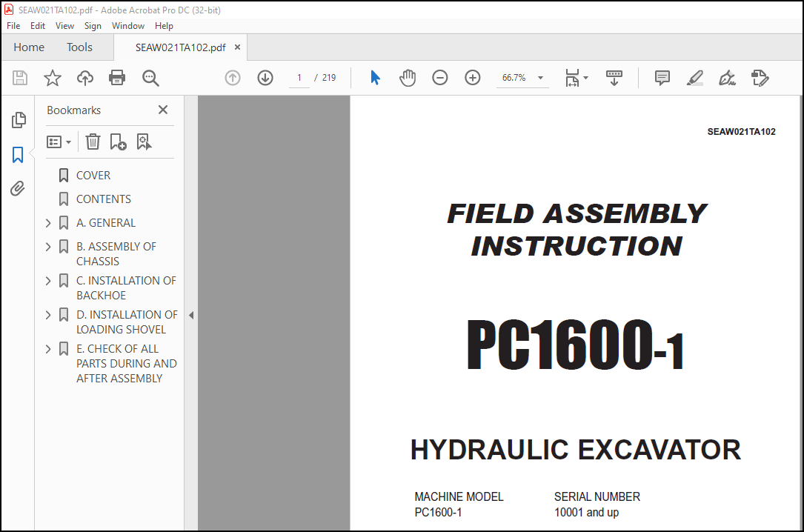Open the Page Thumbnails panel icon
Image resolution: width=804 pixels, height=532 pixels.
coord(19,120)
